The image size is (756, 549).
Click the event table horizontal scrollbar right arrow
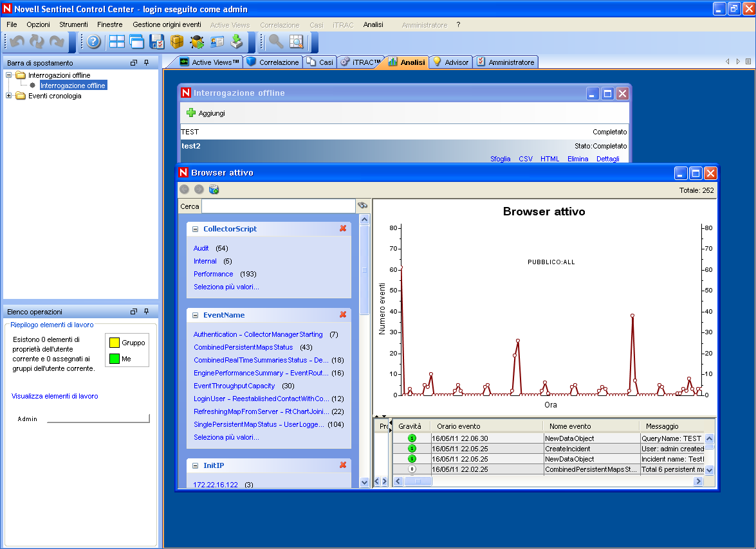click(698, 481)
